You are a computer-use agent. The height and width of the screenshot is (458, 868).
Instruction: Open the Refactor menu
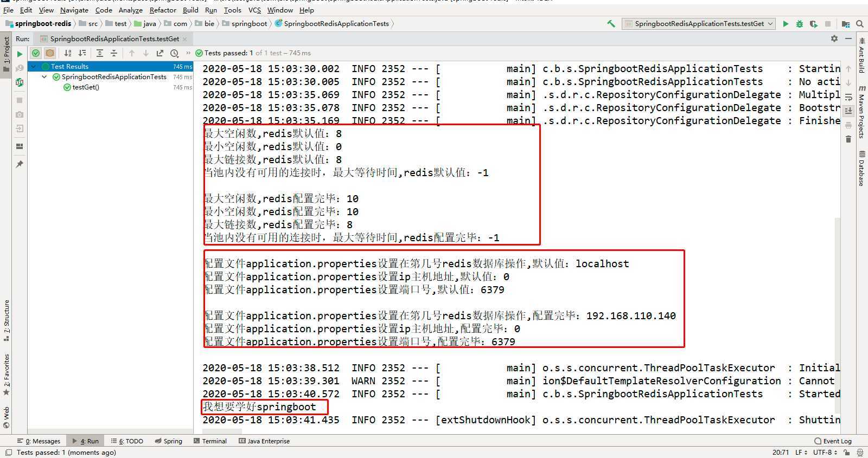coord(163,10)
